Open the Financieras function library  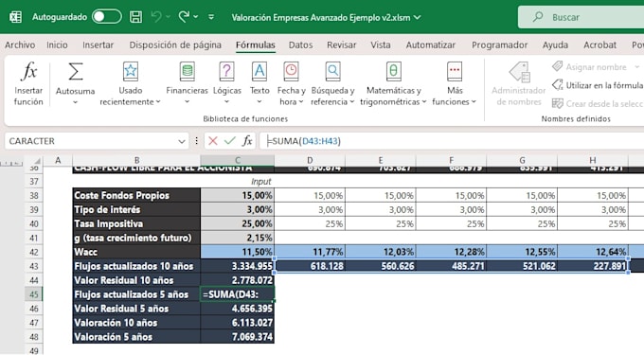pos(187,83)
